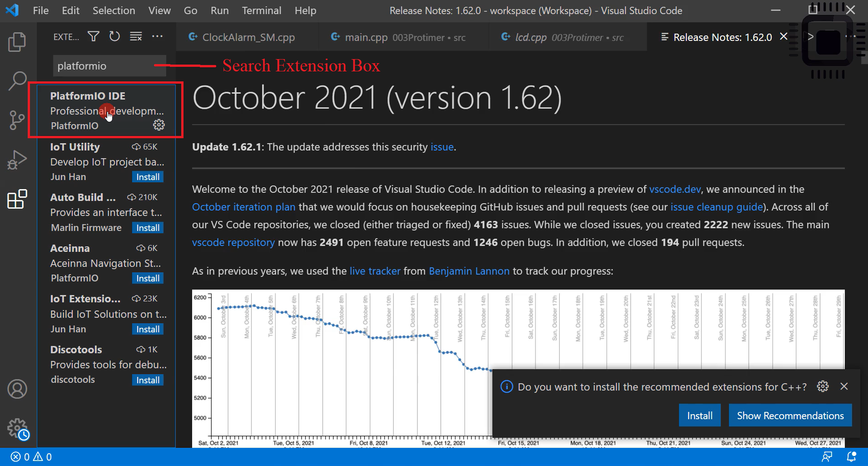
Task: Open the Explorer view in activity bar
Action: (x=17, y=42)
